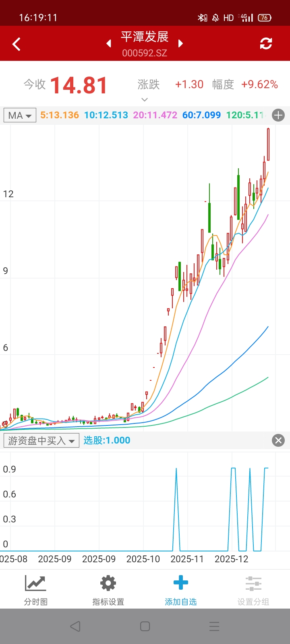The height and width of the screenshot is (644, 290).
Task: Tap the 今收 14.81 closing price
Action: pos(79,85)
